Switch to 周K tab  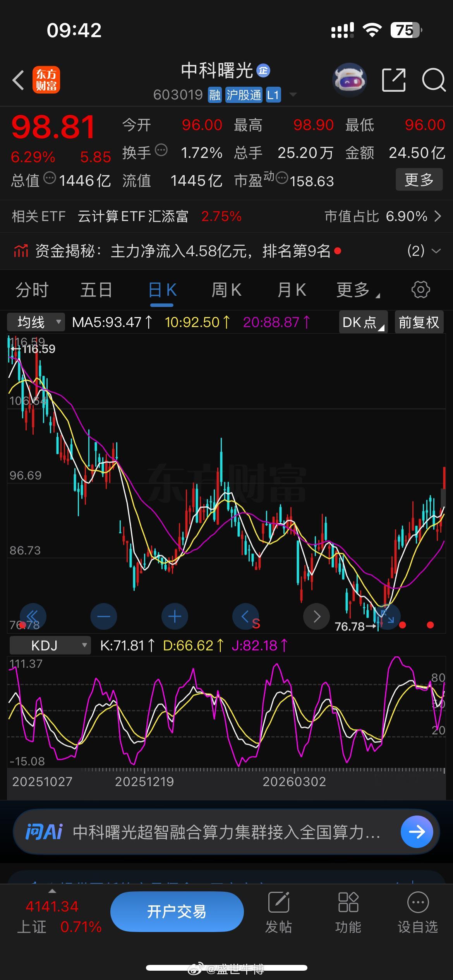point(226,290)
